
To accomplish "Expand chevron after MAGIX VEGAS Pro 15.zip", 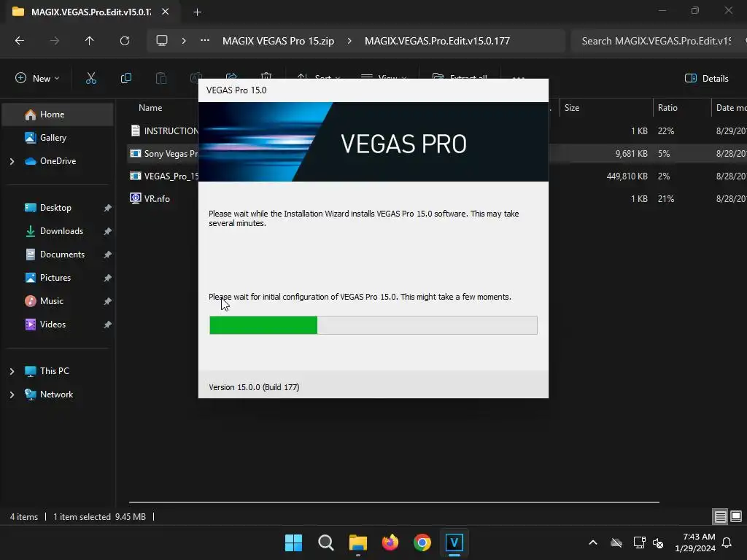I will [349, 41].
